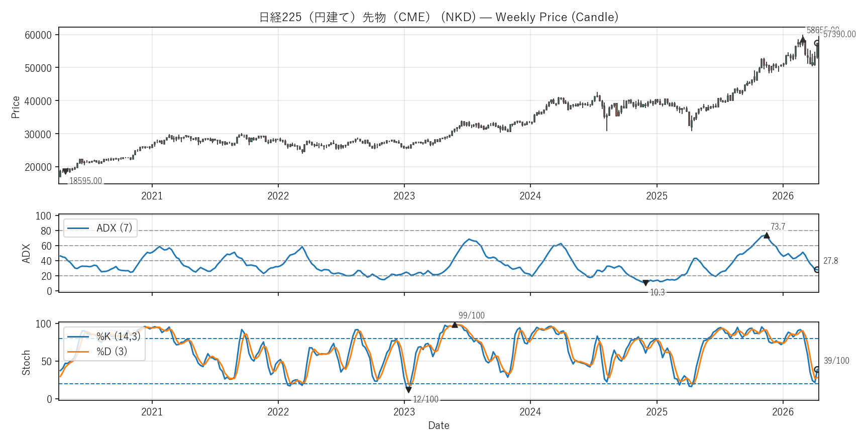
Task: Select the last price circle marker at 57390.00
Action: coord(817,43)
